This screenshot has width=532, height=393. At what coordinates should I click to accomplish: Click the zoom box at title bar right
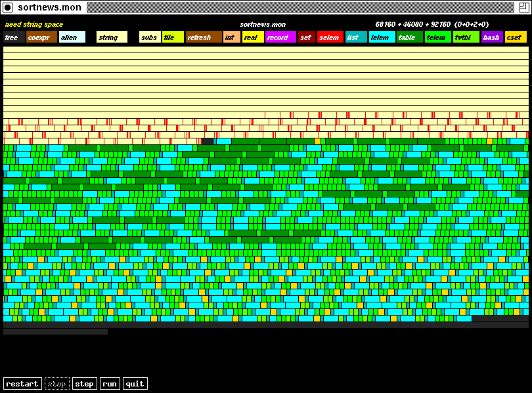click(x=523, y=7)
